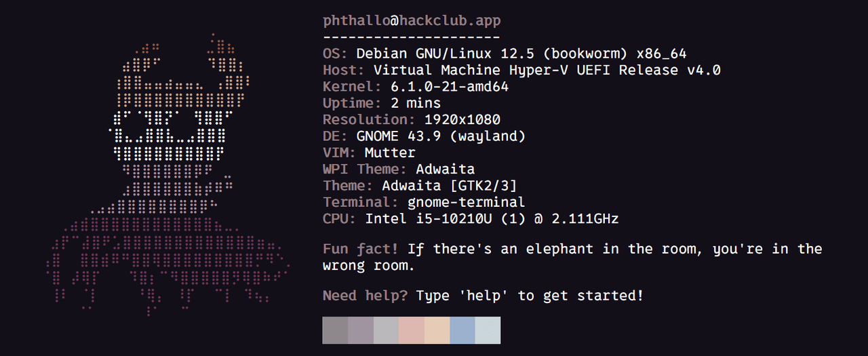Image resolution: width=868 pixels, height=356 pixels.
Task: Click the Hollow Knight ASCII art logo
Action: point(170,176)
